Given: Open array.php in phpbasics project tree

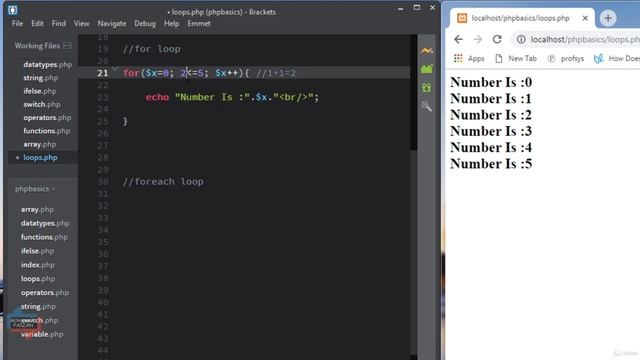Looking at the screenshot, I should [x=37, y=209].
